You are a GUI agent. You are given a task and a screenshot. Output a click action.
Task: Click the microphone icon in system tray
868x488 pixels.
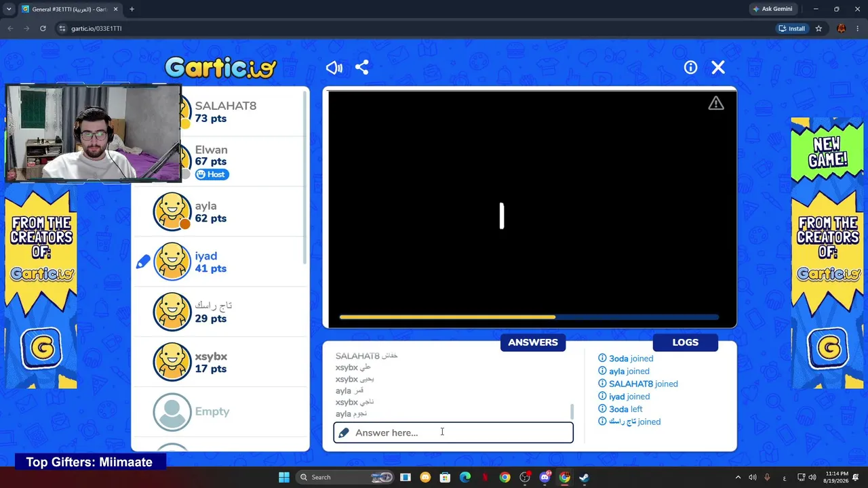(767, 477)
